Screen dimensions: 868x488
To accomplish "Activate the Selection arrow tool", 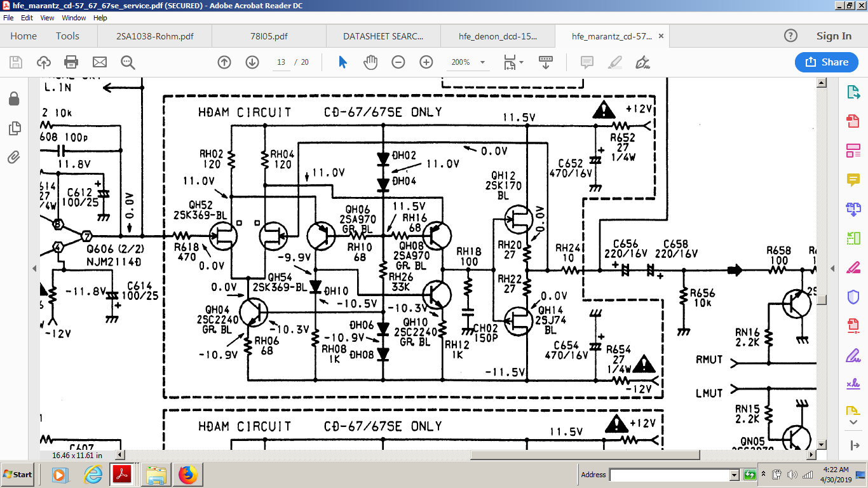I will click(x=343, y=62).
